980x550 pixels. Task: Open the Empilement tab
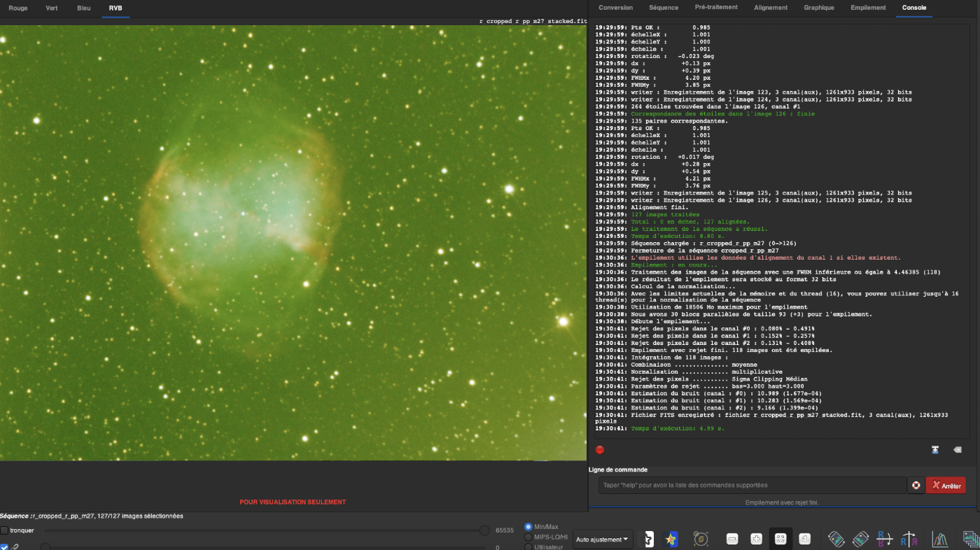(x=868, y=8)
